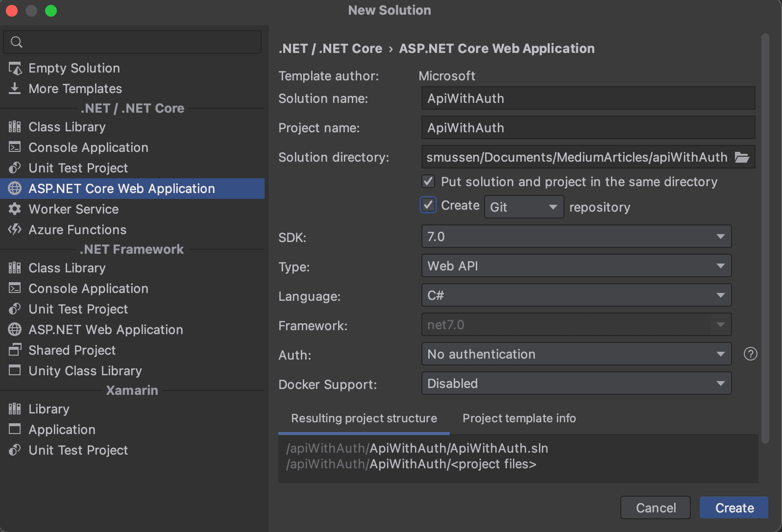This screenshot has width=782, height=532.
Task: Click the Empty Solution icon
Action: tap(15, 69)
